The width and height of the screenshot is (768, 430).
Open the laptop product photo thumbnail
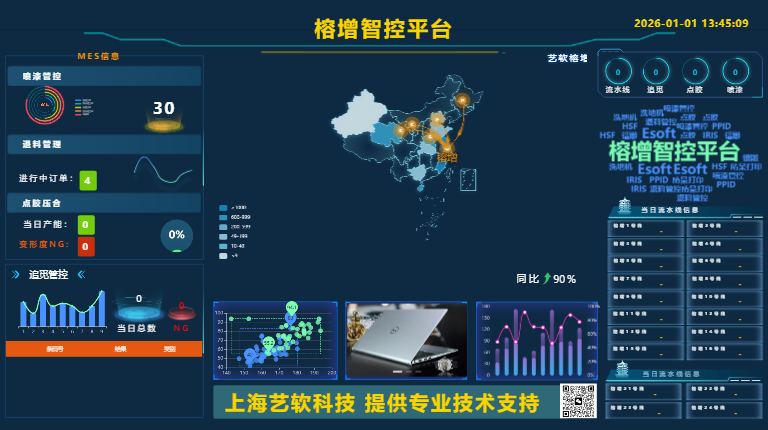pyautogui.click(x=406, y=340)
